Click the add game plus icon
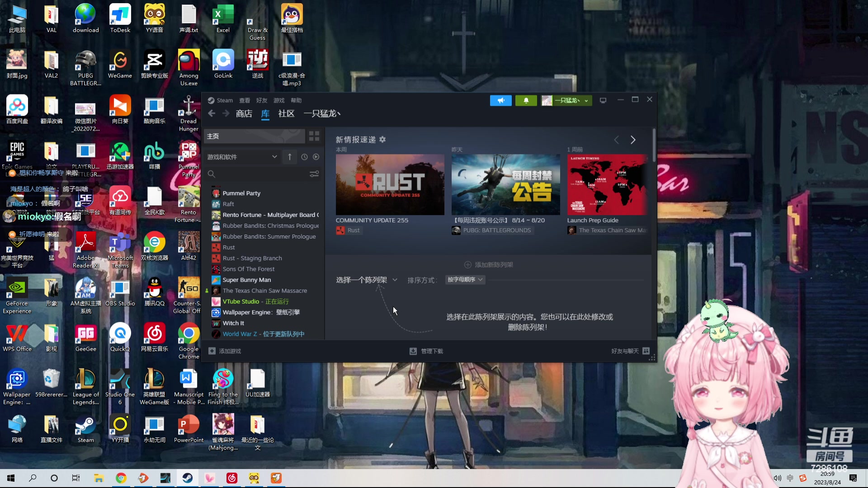This screenshot has width=868, height=488. [x=212, y=351]
